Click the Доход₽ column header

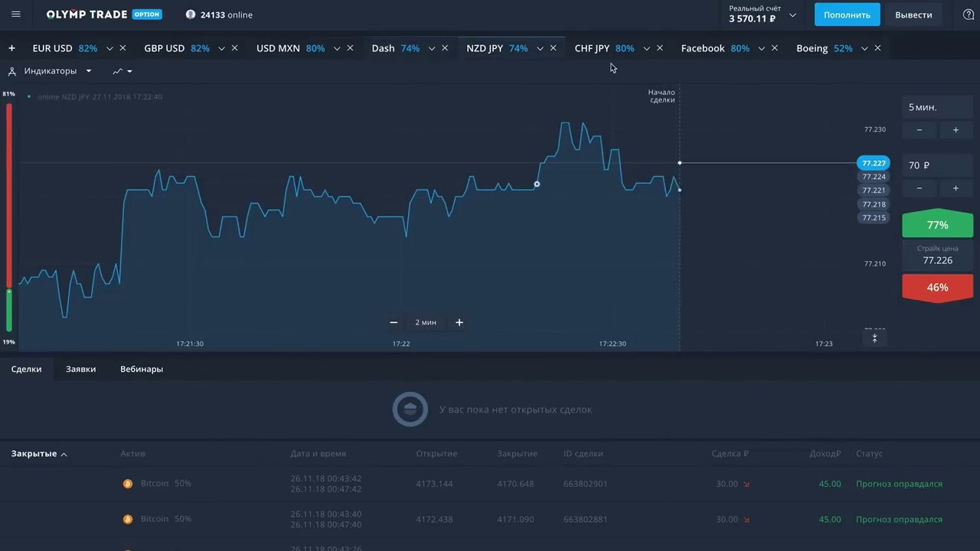pos(825,454)
